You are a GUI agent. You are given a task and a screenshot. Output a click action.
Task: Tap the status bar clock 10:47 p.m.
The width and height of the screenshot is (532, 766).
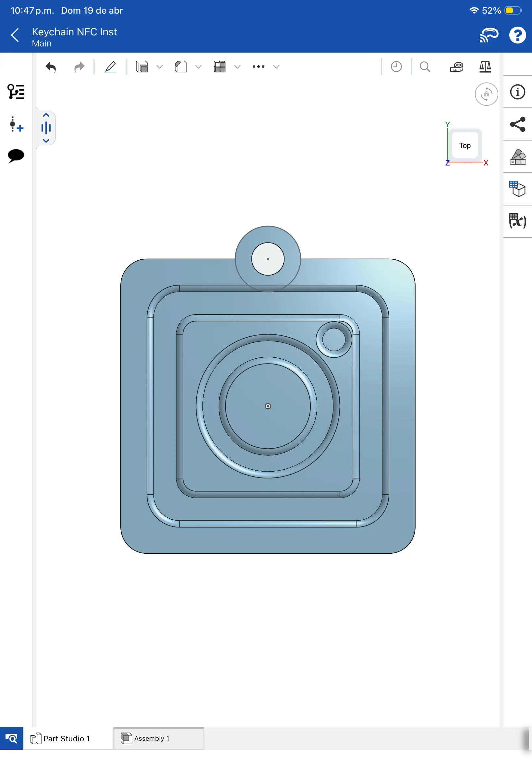(x=32, y=10)
